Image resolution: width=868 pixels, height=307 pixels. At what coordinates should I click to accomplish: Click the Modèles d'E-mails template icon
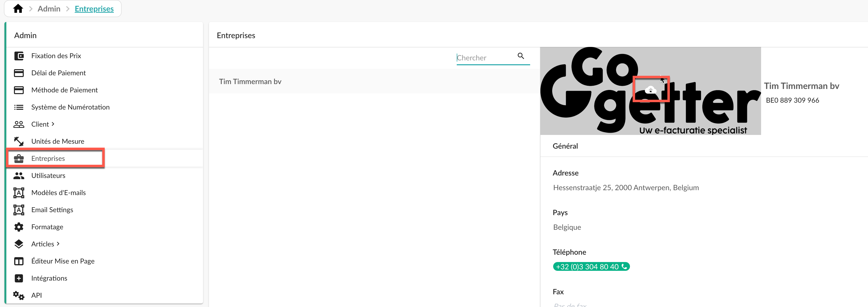(x=19, y=193)
